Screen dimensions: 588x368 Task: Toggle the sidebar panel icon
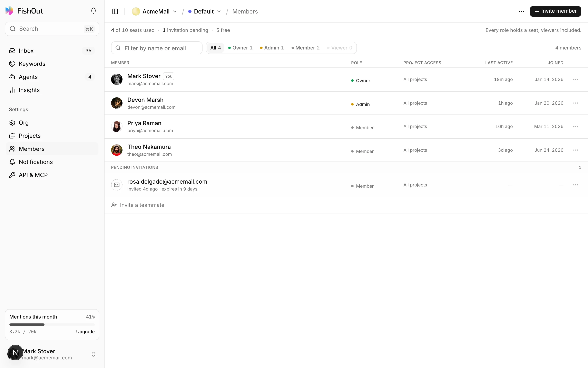click(115, 11)
